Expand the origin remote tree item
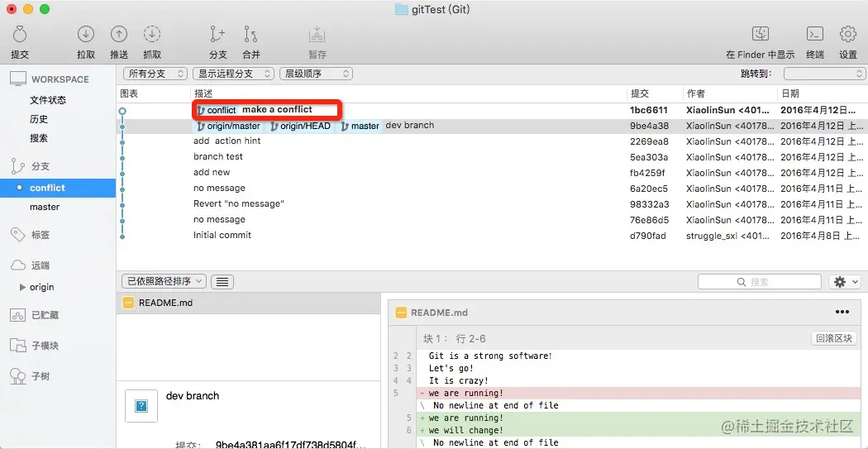Screen dimensions: 868x449 (22, 287)
